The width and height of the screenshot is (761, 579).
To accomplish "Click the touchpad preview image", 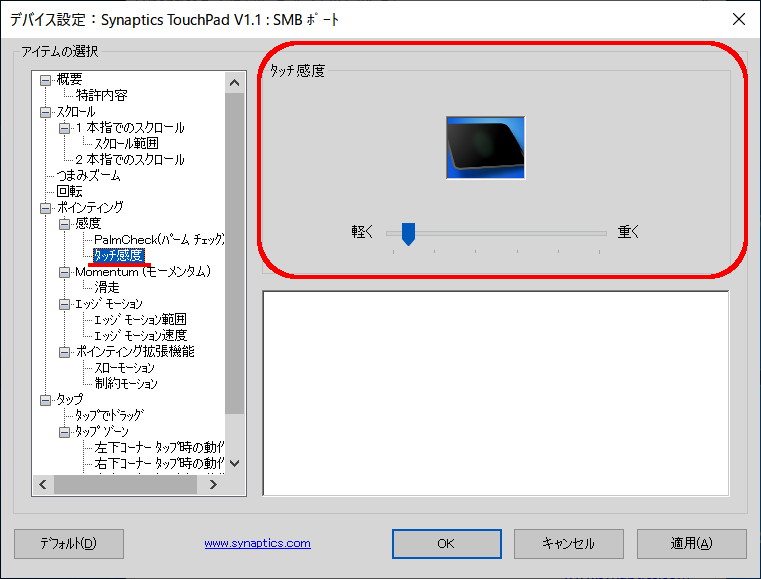I will [x=485, y=148].
